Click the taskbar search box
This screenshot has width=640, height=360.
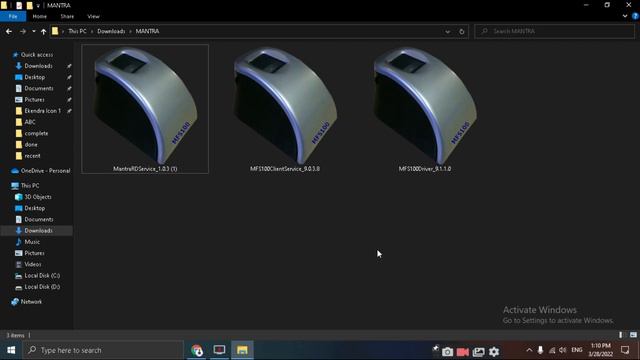click(x=103, y=350)
